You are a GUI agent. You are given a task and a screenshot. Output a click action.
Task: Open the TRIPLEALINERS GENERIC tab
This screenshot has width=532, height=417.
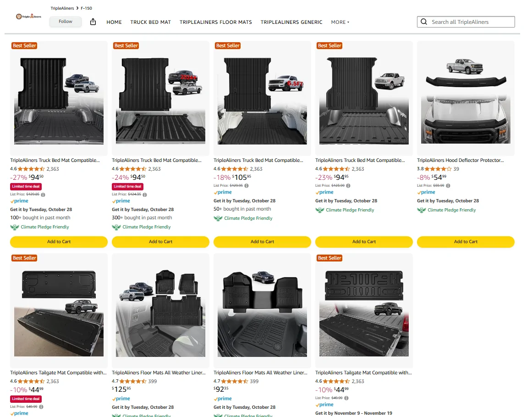tap(291, 22)
